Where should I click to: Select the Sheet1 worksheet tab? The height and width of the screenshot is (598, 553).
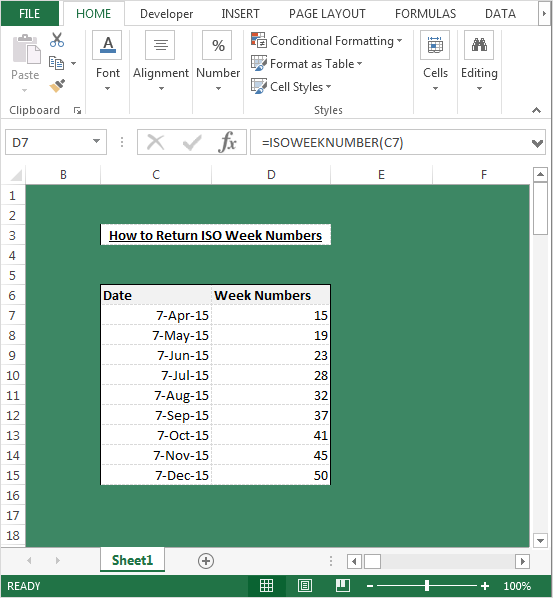132,560
